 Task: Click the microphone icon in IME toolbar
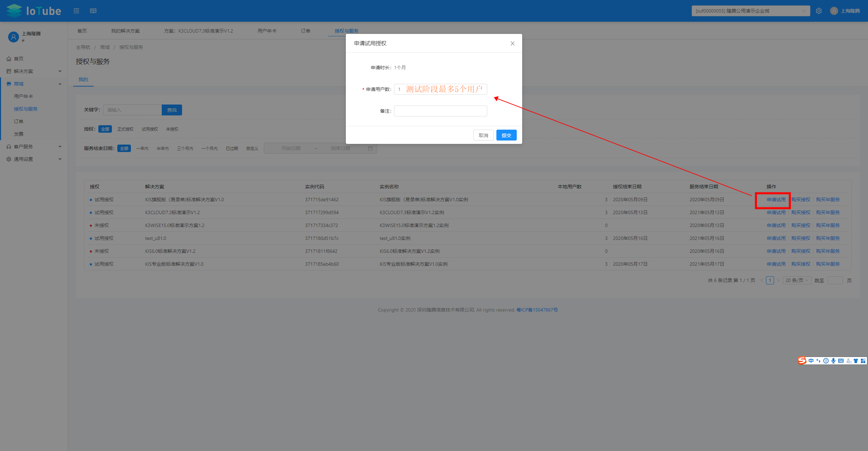(x=833, y=361)
